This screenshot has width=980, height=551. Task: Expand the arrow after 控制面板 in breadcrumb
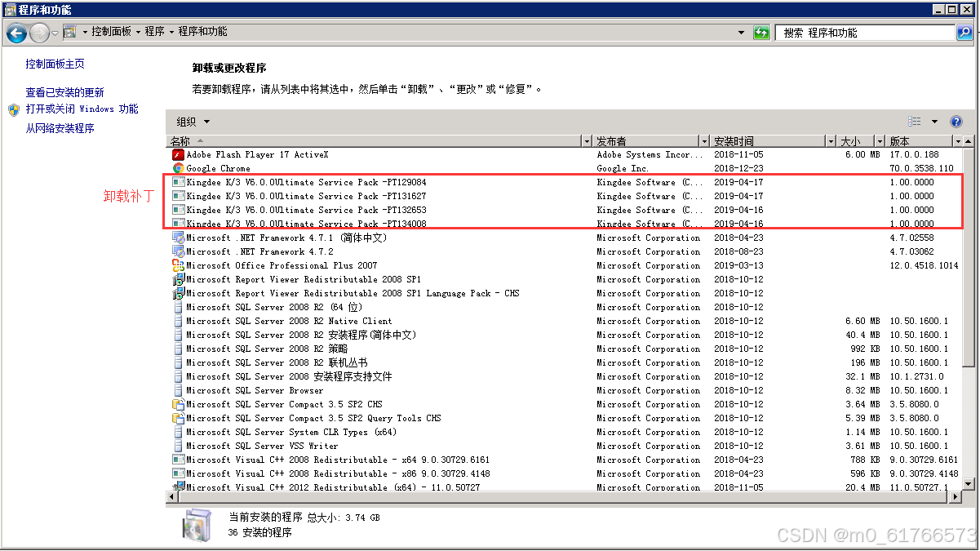[x=138, y=32]
